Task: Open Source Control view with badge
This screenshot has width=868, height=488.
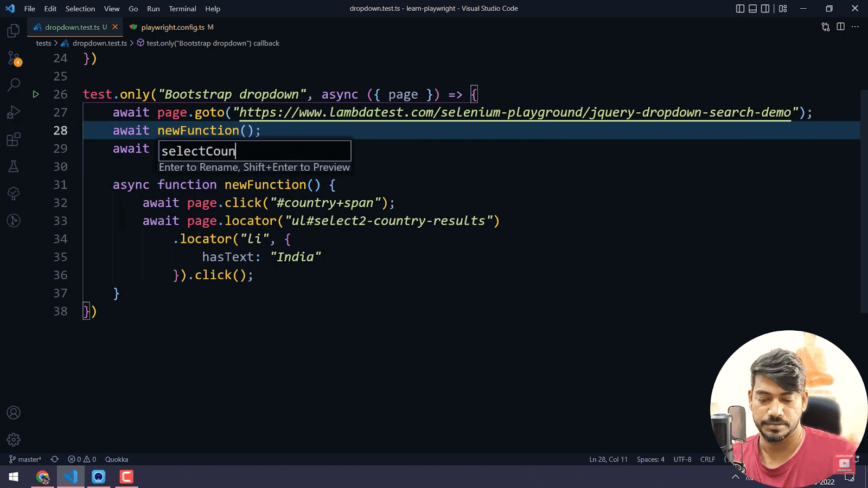Action: point(14,58)
